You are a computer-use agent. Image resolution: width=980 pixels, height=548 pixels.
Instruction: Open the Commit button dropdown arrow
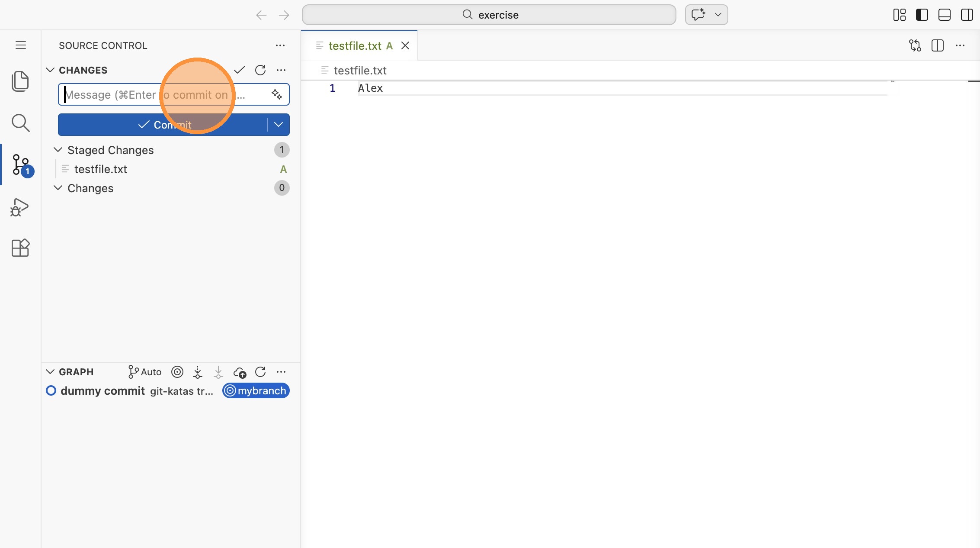(x=279, y=125)
